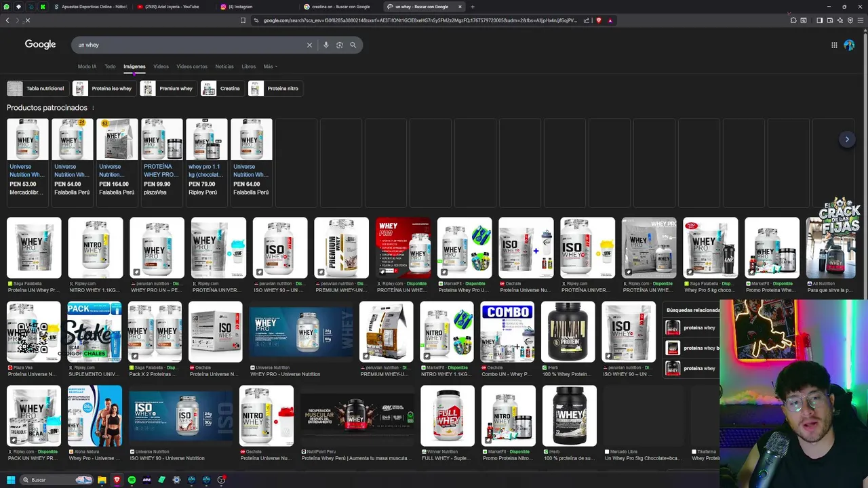Switch to the 'creatina on' Google tab
Image resolution: width=868 pixels, height=488 pixels.
[x=340, y=7]
